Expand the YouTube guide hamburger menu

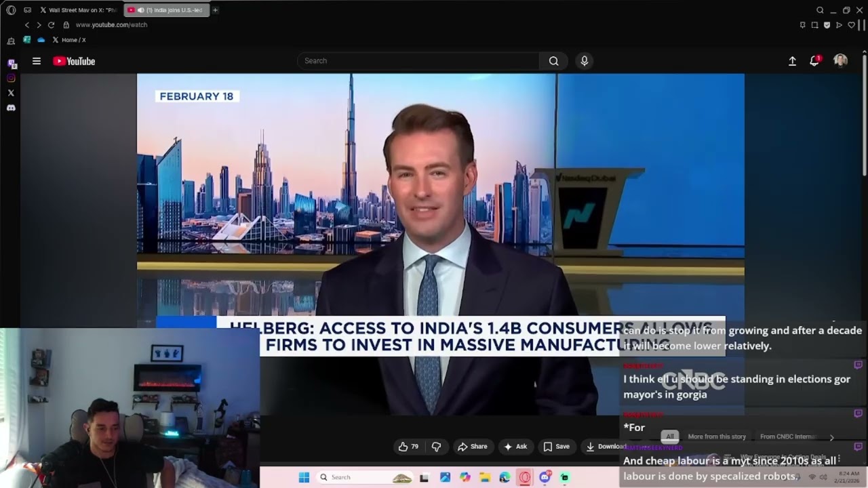pos(37,61)
